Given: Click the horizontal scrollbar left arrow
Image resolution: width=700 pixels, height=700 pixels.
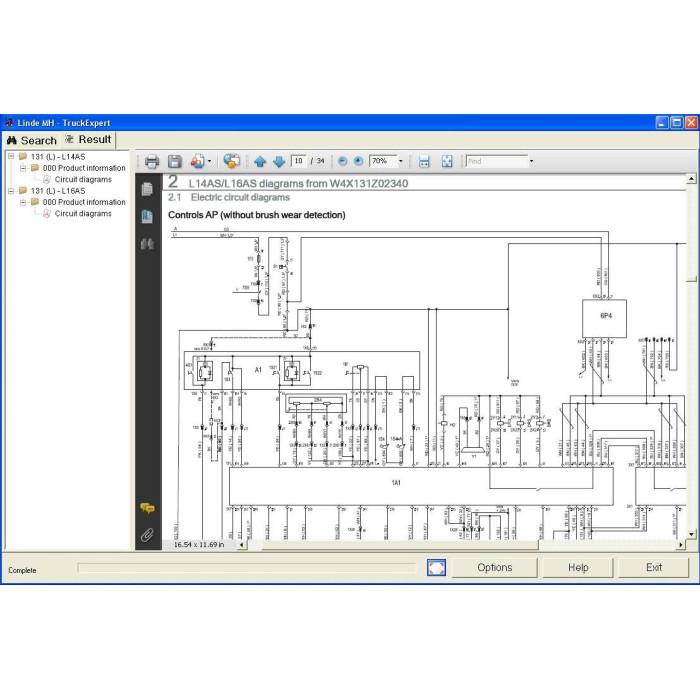Looking at the screenshot, I should tap(242, 545).
